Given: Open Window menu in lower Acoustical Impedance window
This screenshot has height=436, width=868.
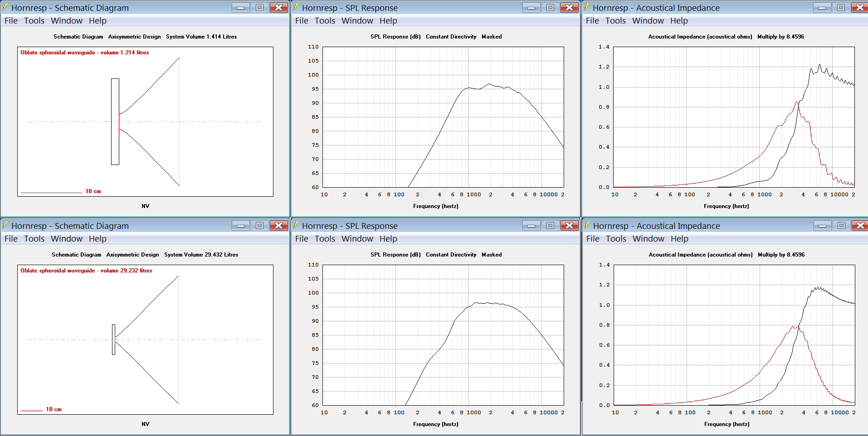Looking at the screenshot, I should pyautogui.click(x=649, y=239).
